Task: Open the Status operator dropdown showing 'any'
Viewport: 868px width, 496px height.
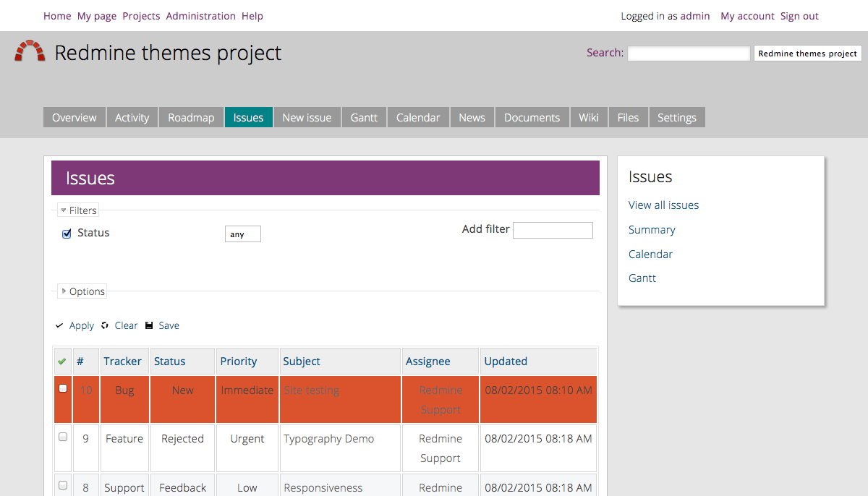Action: [243, 234]
